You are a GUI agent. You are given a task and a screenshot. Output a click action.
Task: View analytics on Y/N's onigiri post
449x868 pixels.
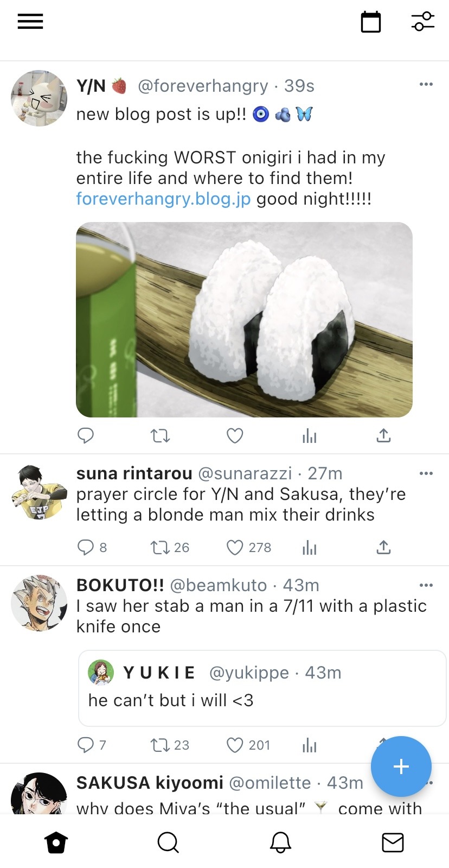pyautogui.click(x=309, y=435)
